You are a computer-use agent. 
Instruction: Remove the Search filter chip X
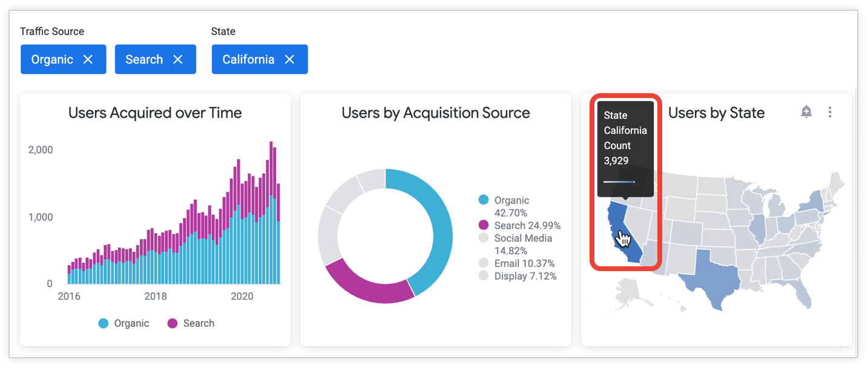(x=177, y=59)
